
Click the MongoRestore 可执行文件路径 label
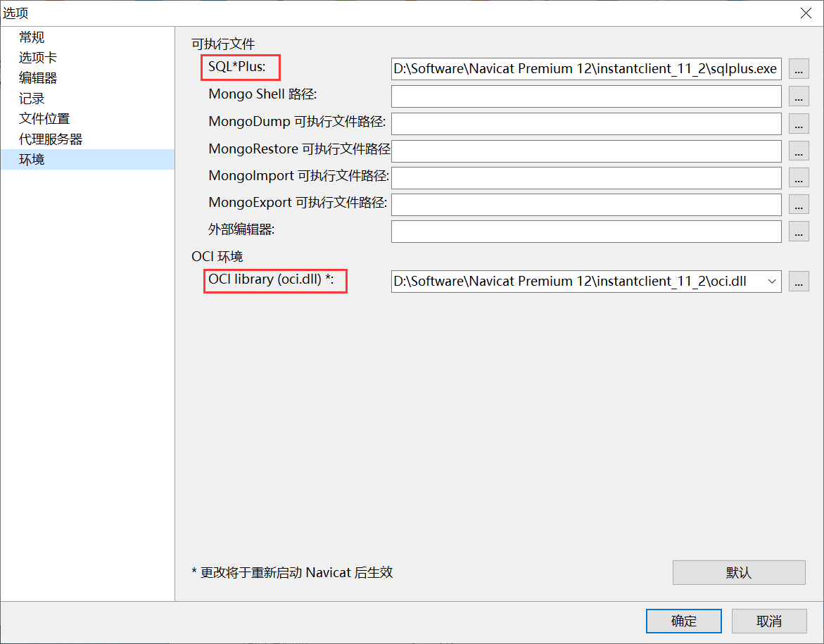(x=299, y=149)
